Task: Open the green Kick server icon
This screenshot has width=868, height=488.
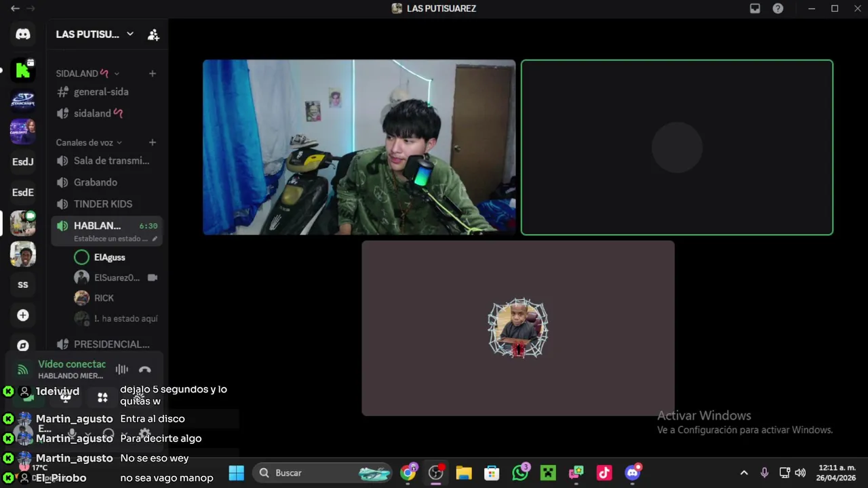Action: [x=23, y=70]
